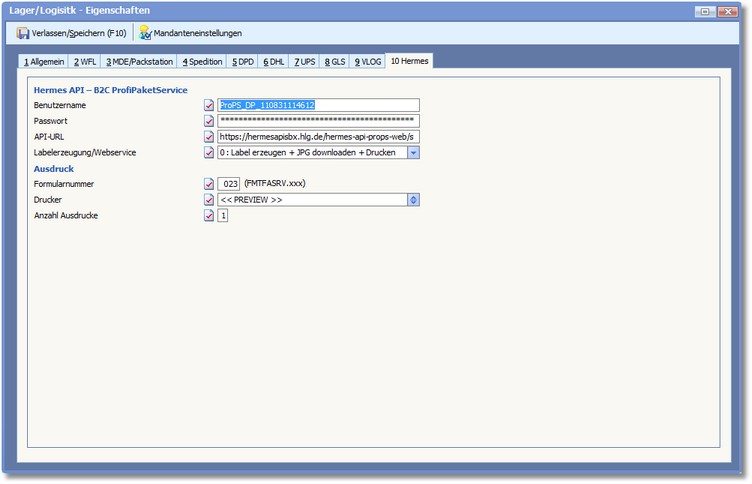Click the Formularnummer 023 field

pyautogui.click(x=230, y=184)
